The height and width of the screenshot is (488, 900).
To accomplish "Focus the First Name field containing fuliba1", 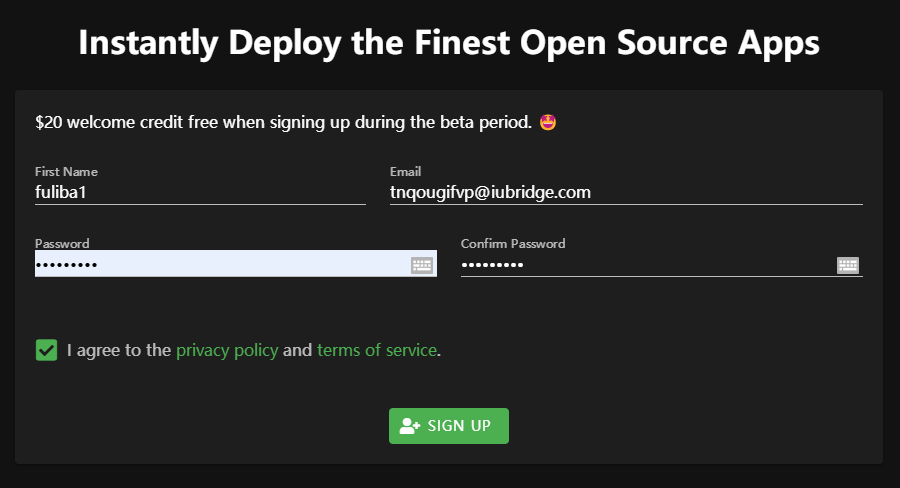I will coord(200,192).
